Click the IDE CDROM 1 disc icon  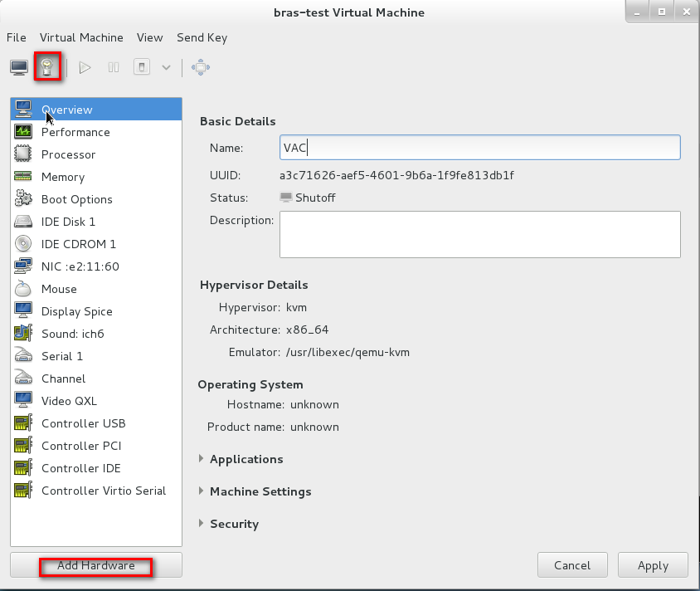(23, 243)
